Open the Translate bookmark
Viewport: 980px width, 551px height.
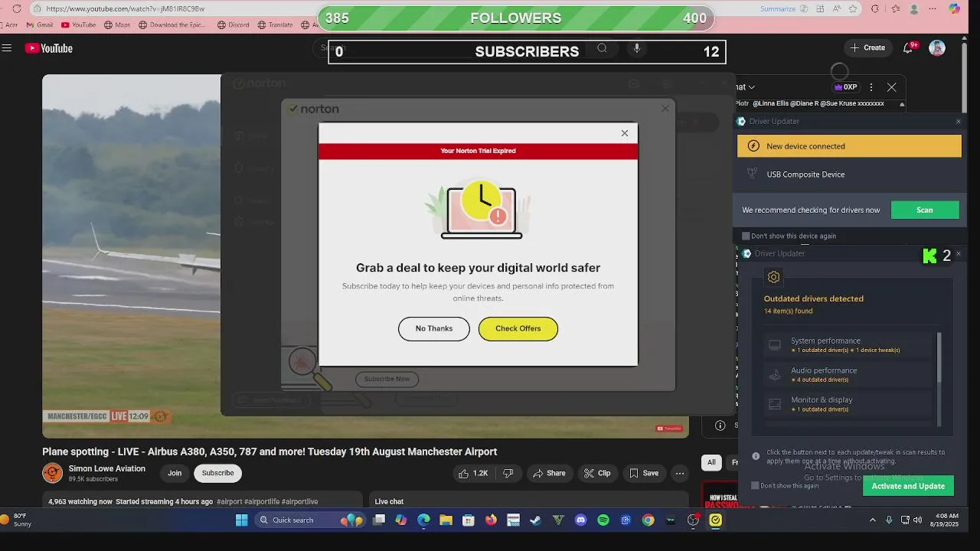coord(275,24)
